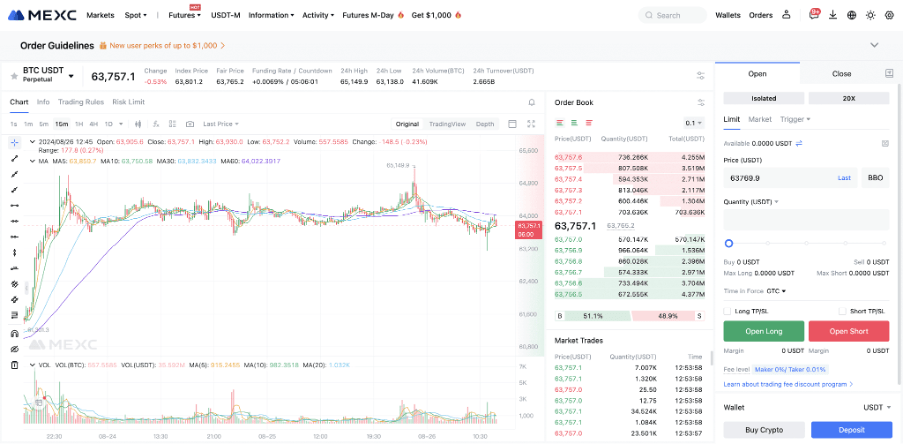Switch theme with the sun icon

point(871,15)
